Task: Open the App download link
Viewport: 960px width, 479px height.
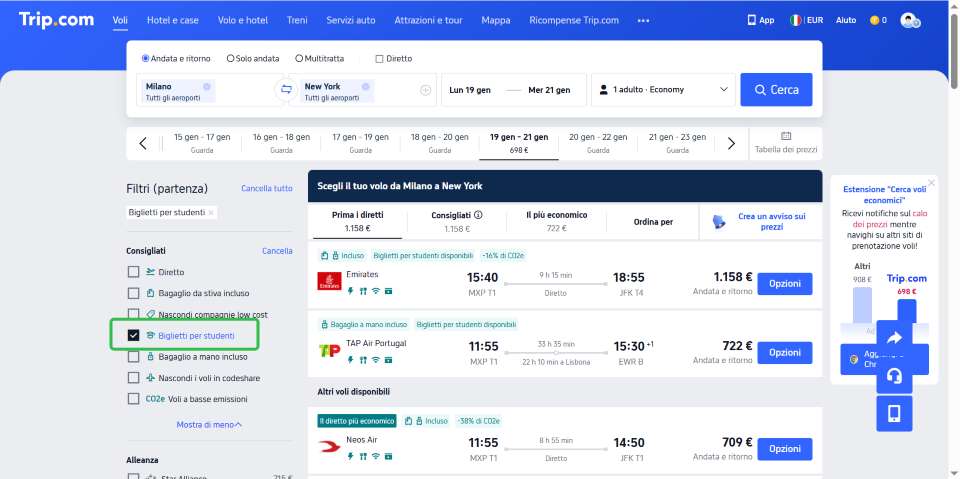Action: point(760,20)
